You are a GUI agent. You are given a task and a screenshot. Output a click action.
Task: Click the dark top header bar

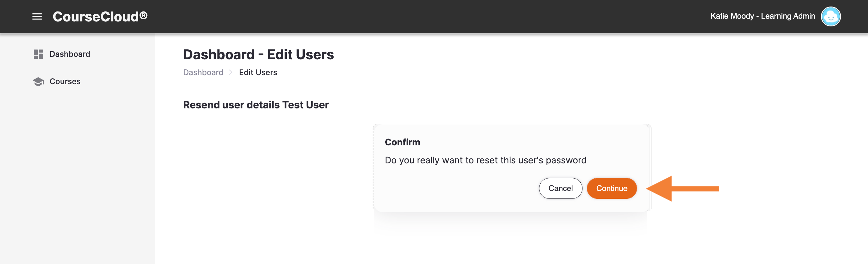tap(434, 16)
